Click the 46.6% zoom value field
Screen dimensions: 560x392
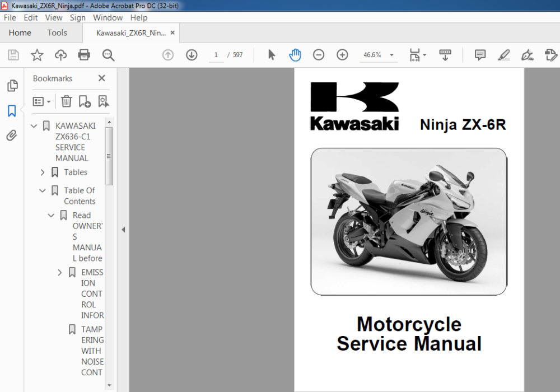coord(372,55)
